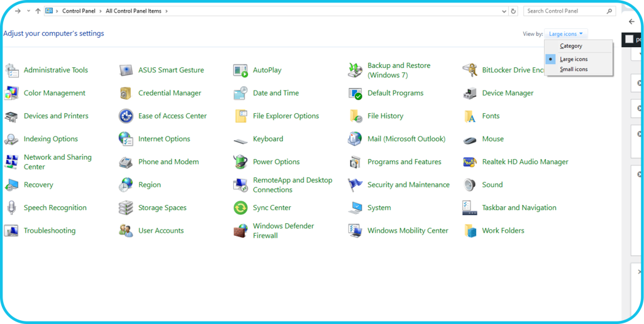644x324 pixels.
Task: Refresh the Control Panel view
Action: coord(513,11)
